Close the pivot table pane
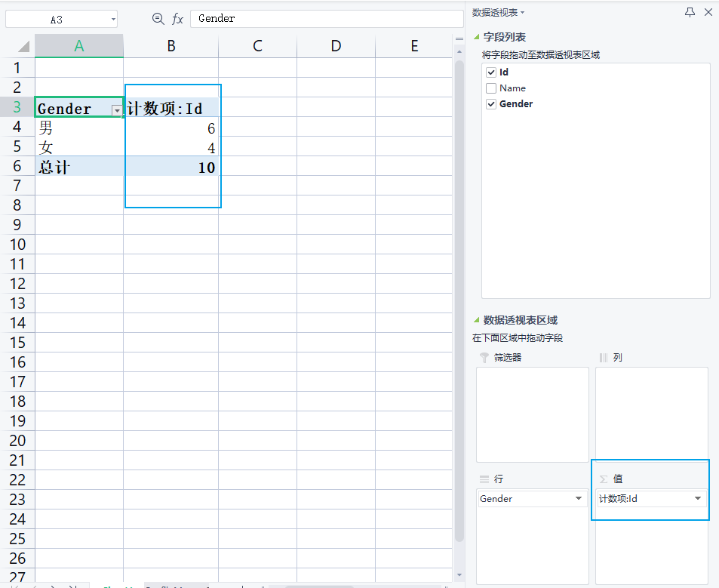The width and height of the screenshot is (719, 588). click(708, 12)
